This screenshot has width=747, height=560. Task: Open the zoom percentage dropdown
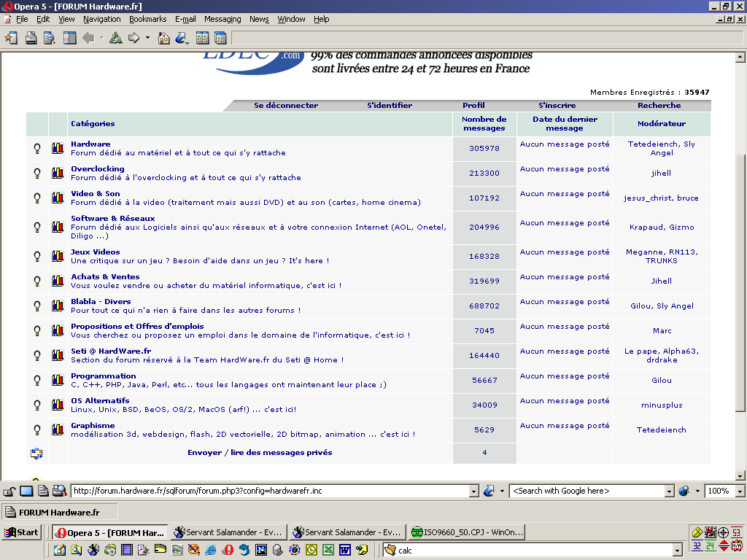739,491
